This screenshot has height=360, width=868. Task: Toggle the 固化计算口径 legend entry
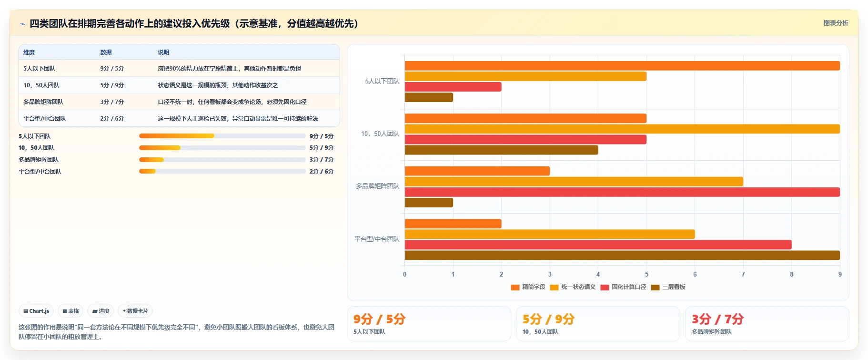[623, 287]
